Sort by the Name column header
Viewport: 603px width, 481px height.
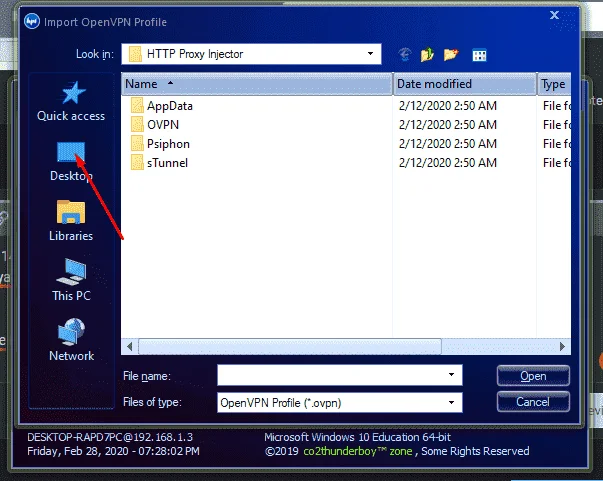tap(257, 84)
